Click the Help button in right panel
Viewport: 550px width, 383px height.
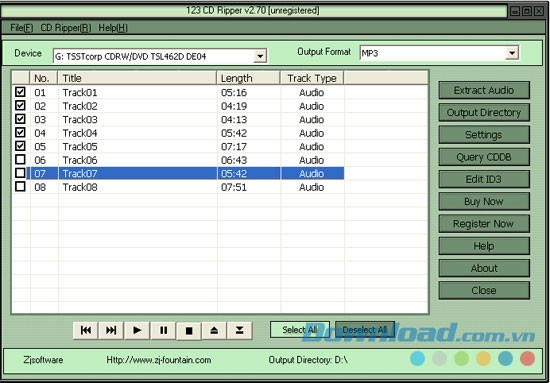click(484, 246)
